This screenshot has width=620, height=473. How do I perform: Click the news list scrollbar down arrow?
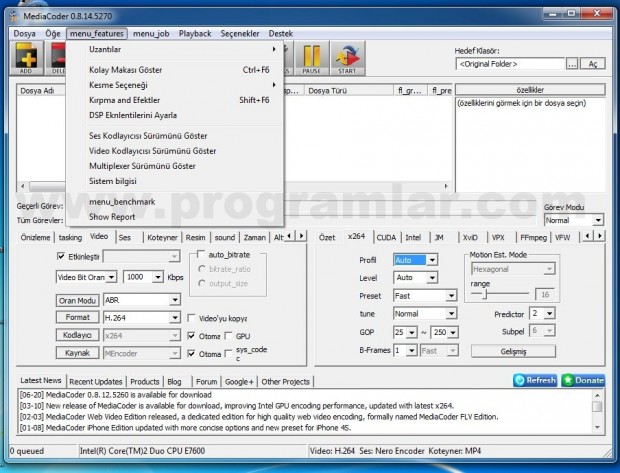pos(597,428)
